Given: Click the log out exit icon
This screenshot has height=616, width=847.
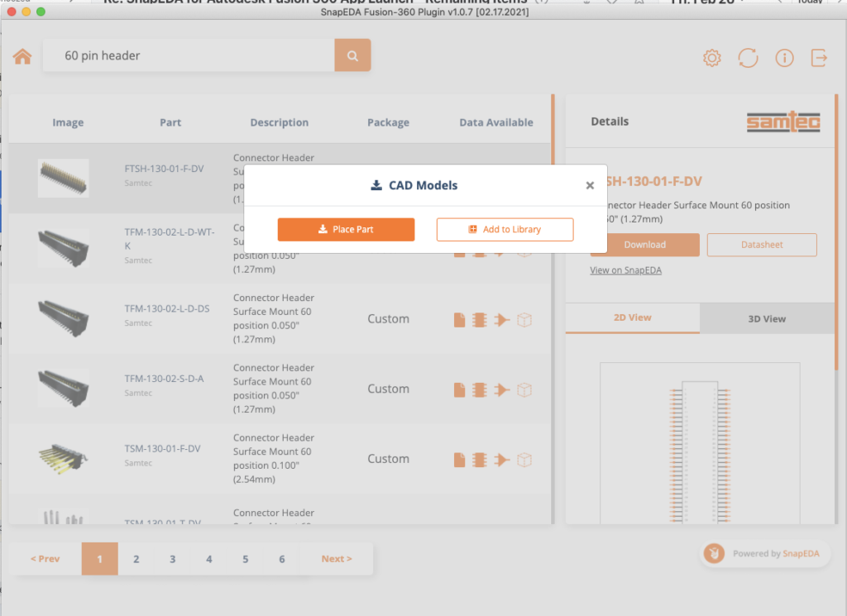Looking at the screenshot, I should (819, 58).
